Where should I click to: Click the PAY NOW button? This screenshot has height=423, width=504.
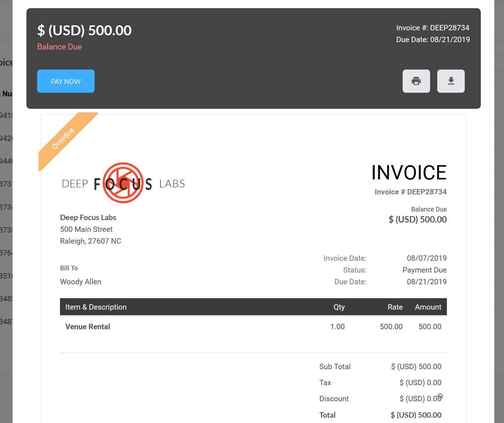pos(66,81)
